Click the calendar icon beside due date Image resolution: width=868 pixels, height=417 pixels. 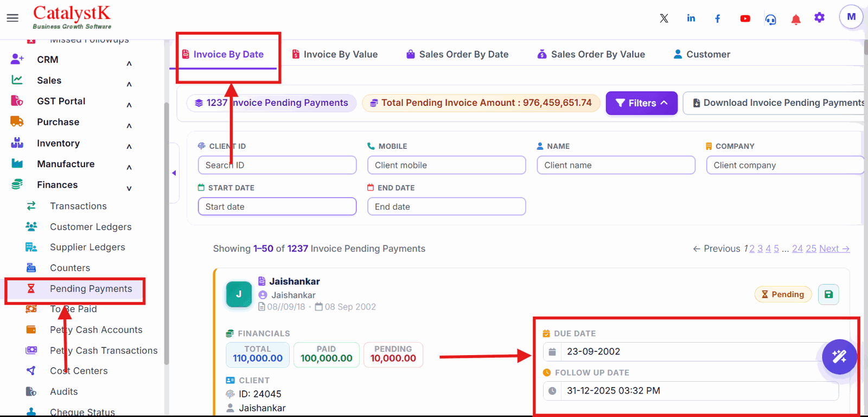(552, 352)
